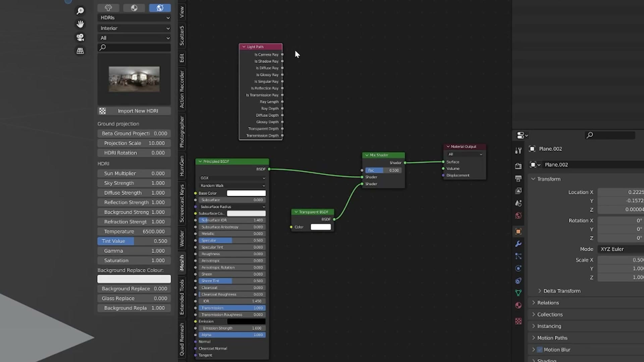Open the Output properties printer icon
The image size is (644, 362).
tap(518, 178)
